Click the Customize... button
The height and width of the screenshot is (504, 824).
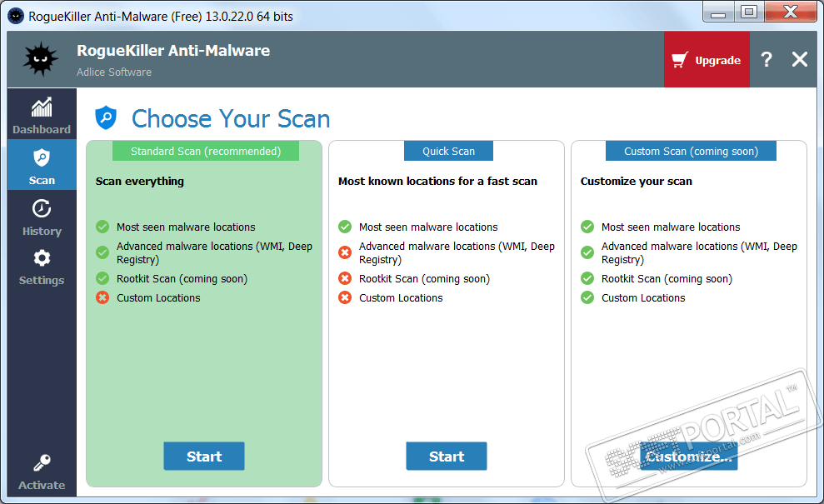688,457
